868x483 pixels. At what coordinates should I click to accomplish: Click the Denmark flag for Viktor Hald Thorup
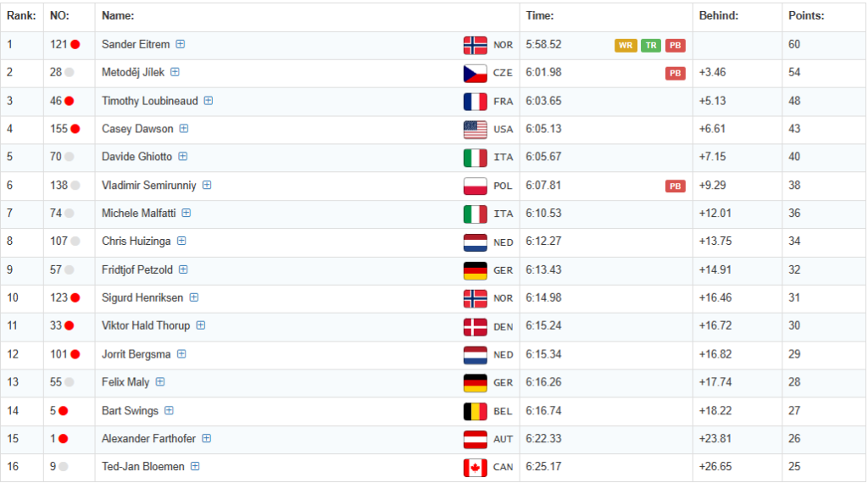(x=475, y=326)
